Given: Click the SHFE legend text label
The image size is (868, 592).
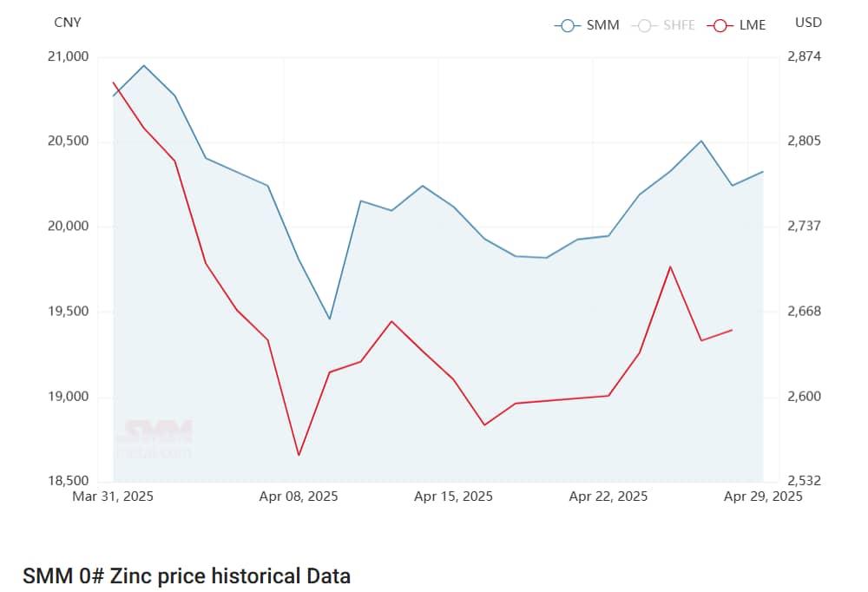Looking at the screenshot, I should (679, 25).
